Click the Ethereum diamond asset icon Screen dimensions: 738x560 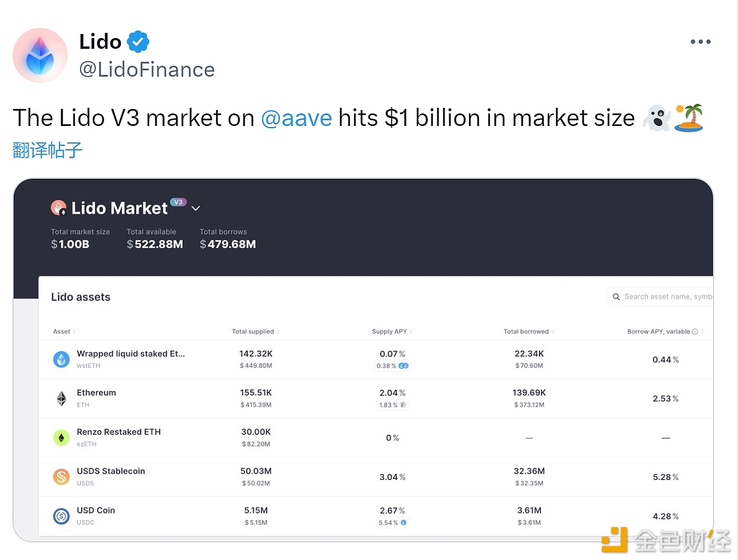[x=61, y=398]
